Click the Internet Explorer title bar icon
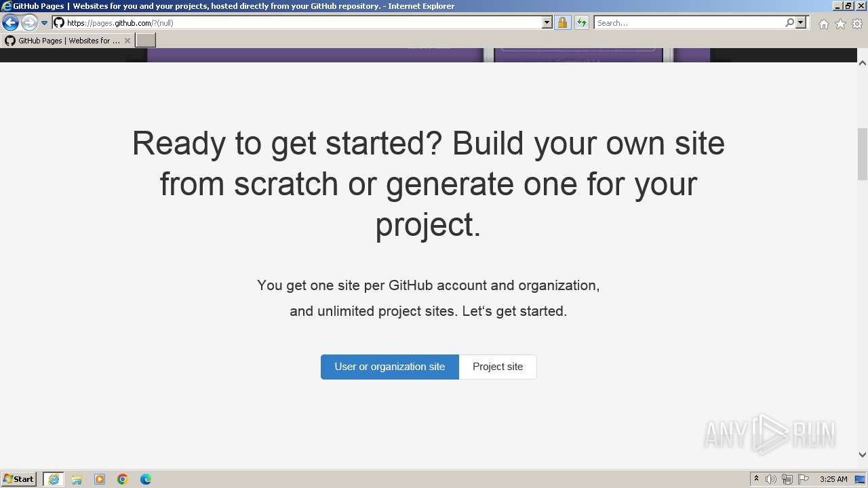This screenshot has height=488, width=868. (6, 6)
